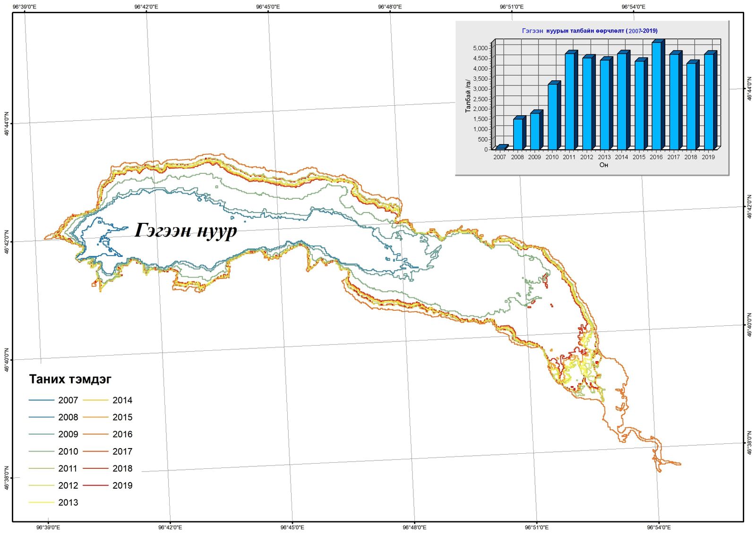Click the 'Он' x-axis title
This screenshot has width=756, height=534.
[x=603, y=165]
